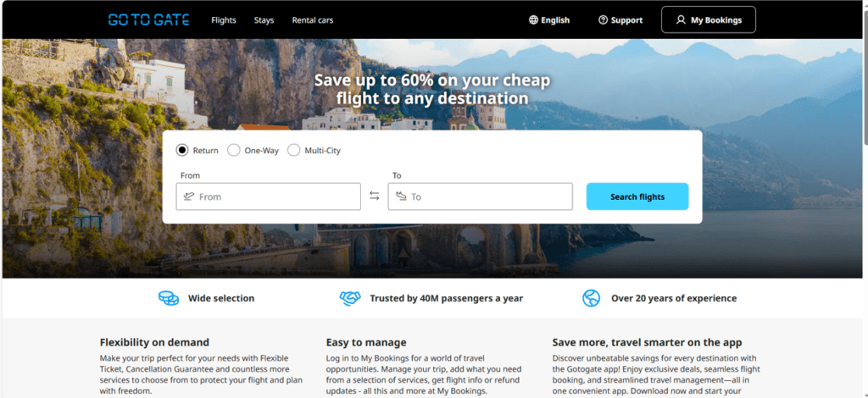Click the globe icon beside 20 years of experience
The image size is (868, 398).
[591, 298]
